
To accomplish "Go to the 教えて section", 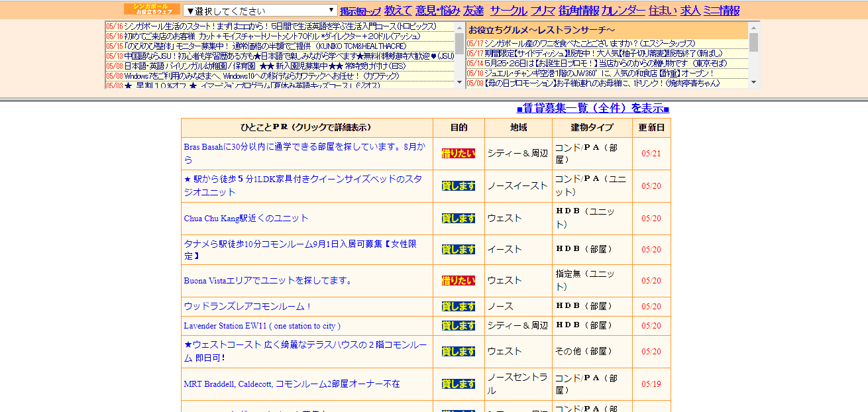I will pyautogui.click(x=398, y=11).
